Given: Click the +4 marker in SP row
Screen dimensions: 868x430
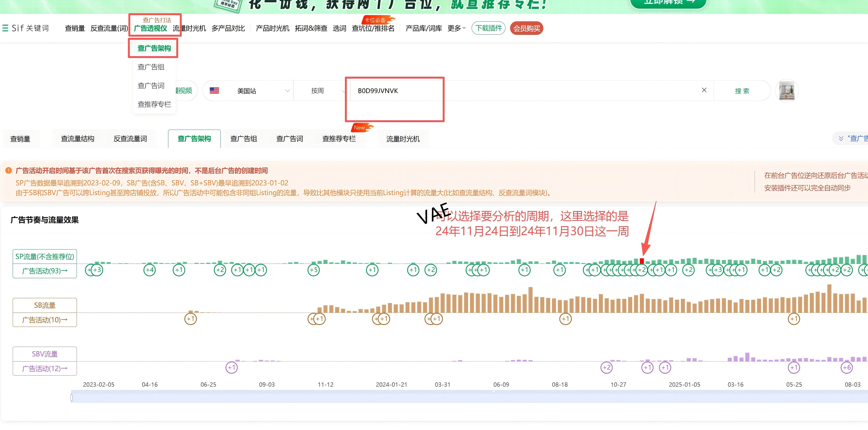Looking at the screenshot, I should click(150, 270).
